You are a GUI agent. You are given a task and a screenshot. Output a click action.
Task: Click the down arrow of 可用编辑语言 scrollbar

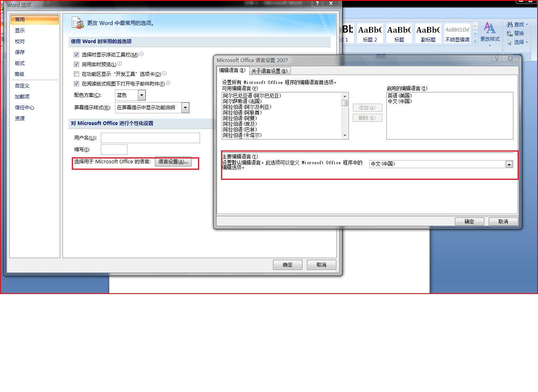345,136
